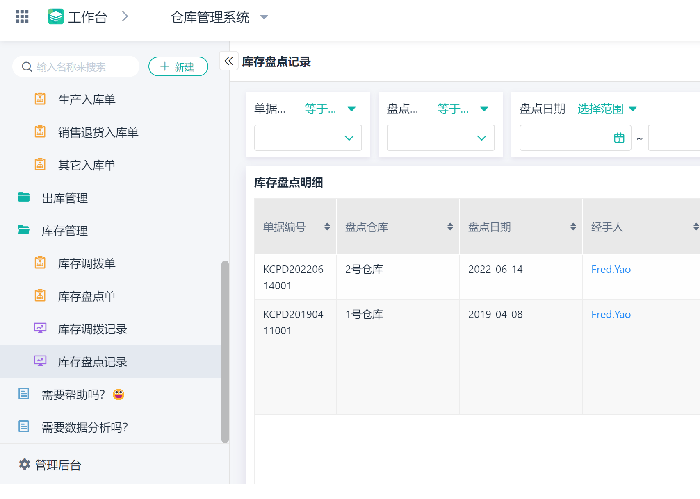Open the 盘点日期 选择范围 dropdown
700x499 pixels.
pos(607,109)
